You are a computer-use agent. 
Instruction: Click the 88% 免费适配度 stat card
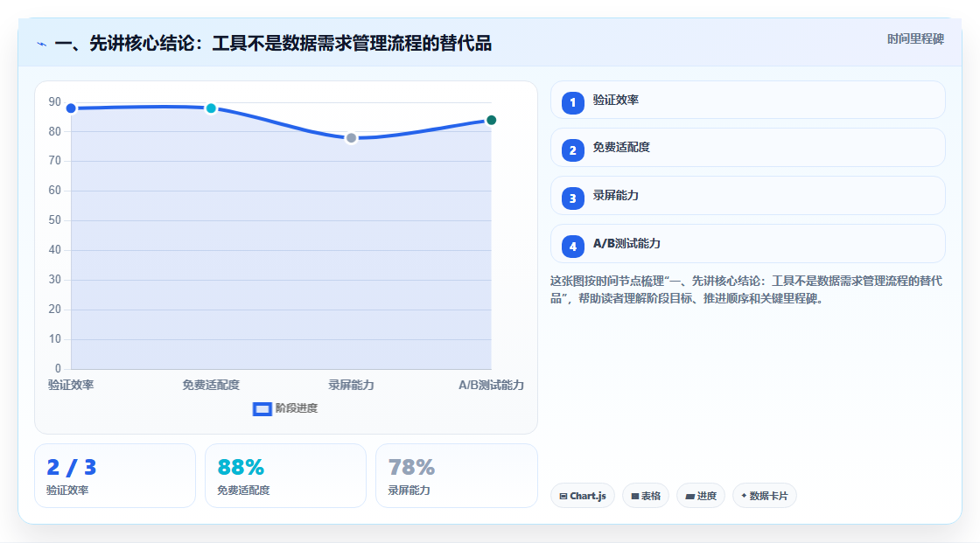pyautogui.click(x=285, y=476)
